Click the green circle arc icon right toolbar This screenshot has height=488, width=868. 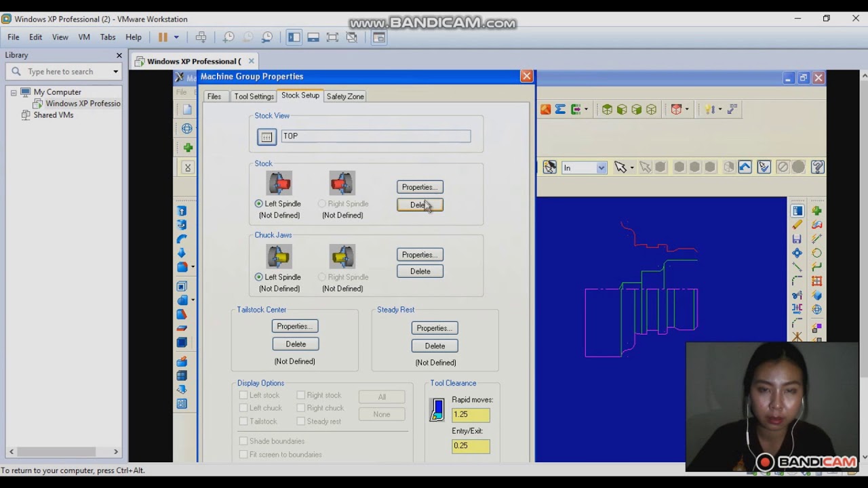point(816,253)
